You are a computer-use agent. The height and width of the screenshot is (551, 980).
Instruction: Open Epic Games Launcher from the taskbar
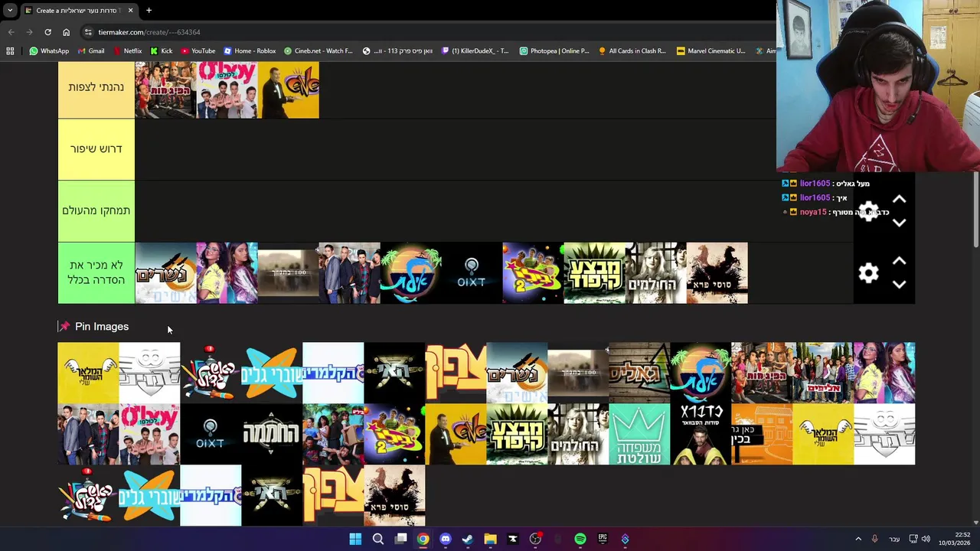pyautogui.click(x=603, y=540)
